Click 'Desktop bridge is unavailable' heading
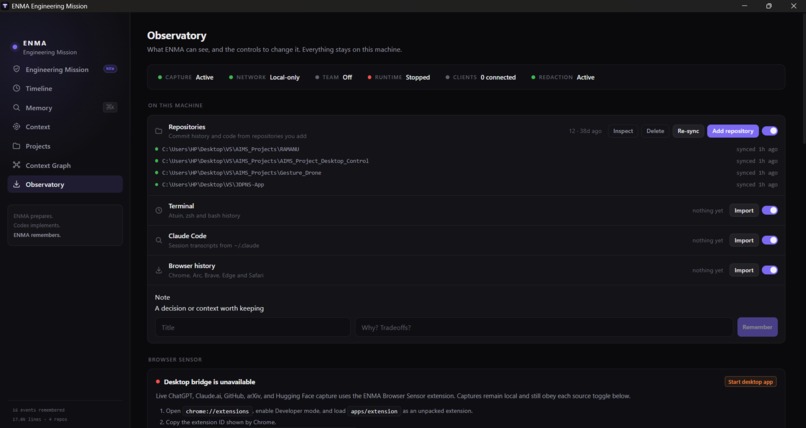Viewport: 806px width, 428px height. pyautogui.click(x=209, y=382)
